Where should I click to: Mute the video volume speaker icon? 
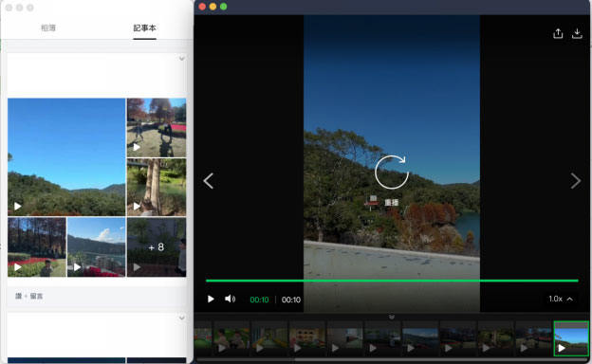tap(230, 300)
